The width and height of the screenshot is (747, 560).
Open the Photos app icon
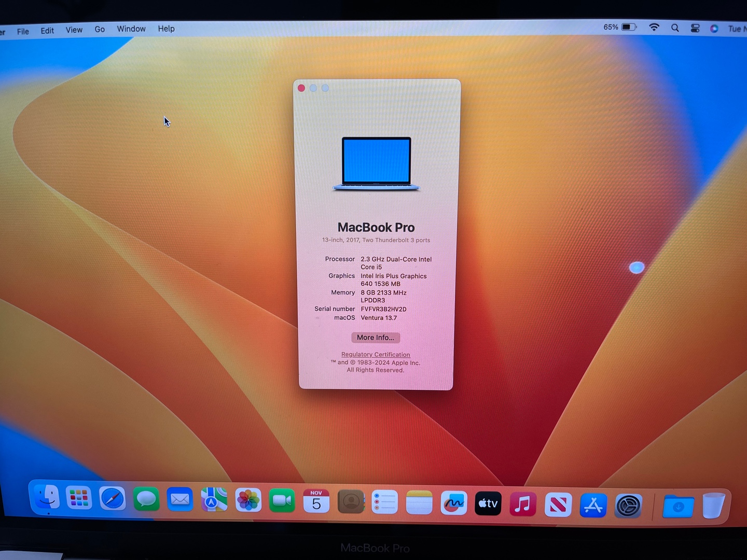[x=248, y=501]
